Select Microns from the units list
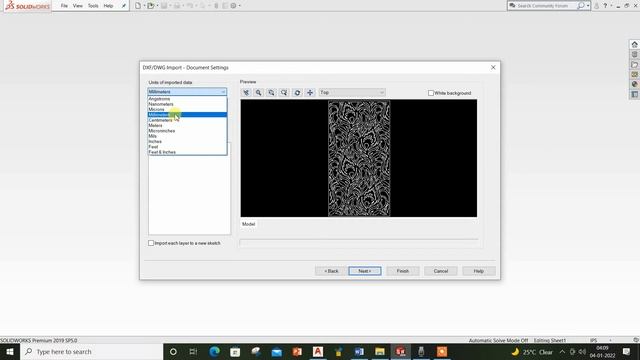640x360 pixels. click(x=187, y=109)
